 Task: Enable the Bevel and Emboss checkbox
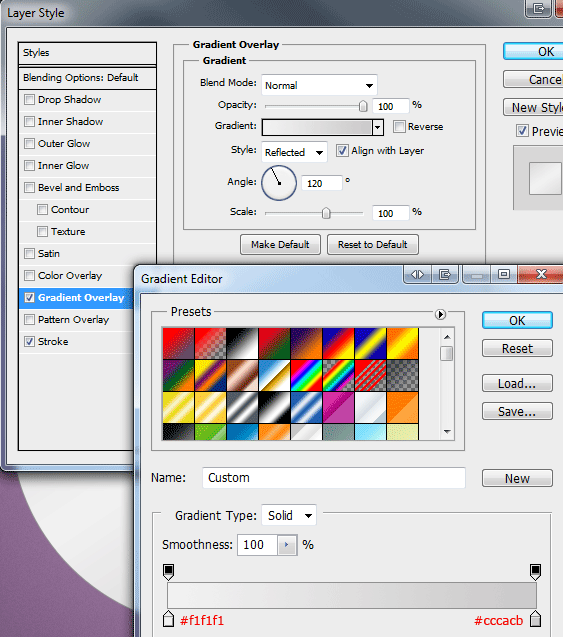29,187
